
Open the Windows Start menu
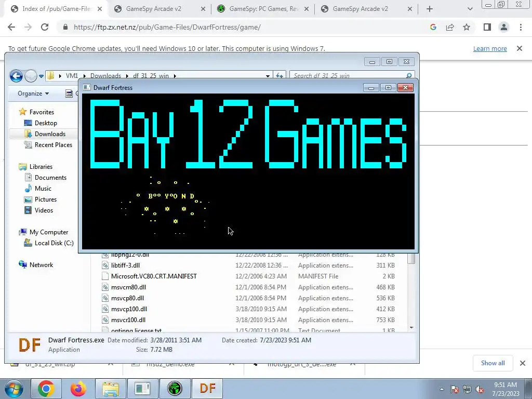point(14,389)
